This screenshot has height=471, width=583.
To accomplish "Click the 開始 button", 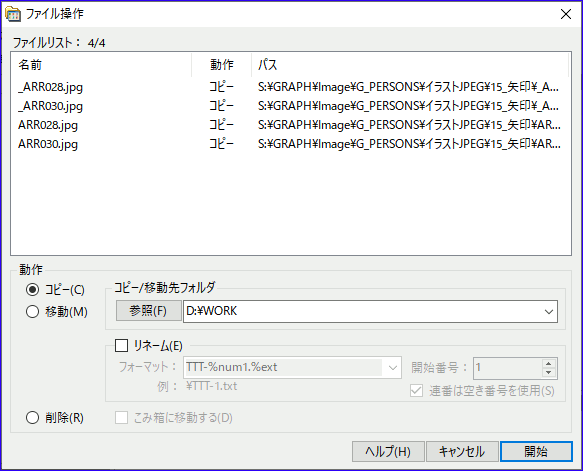I will (x=536, y=451).
